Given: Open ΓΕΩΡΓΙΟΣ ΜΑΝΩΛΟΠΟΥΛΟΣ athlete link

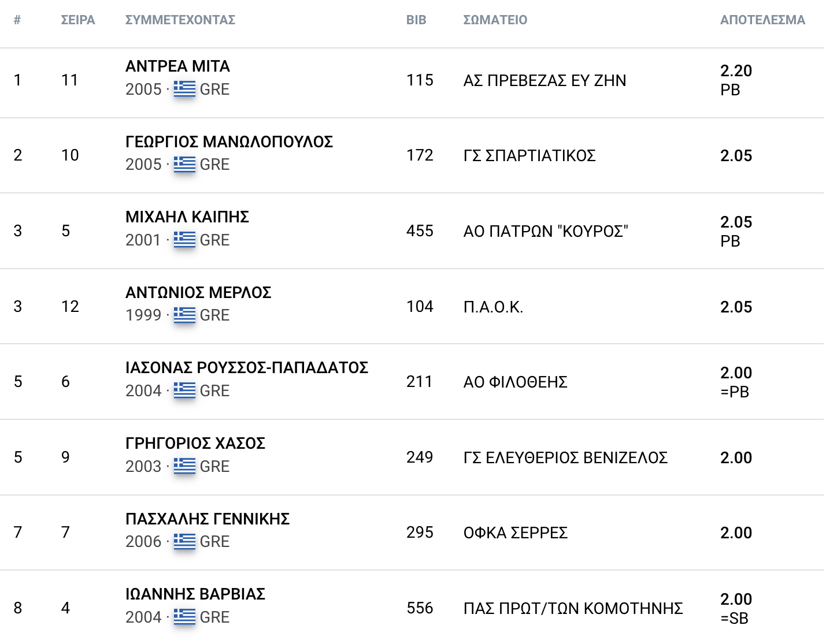Looking at the screenshot, I should click(229, 142).
